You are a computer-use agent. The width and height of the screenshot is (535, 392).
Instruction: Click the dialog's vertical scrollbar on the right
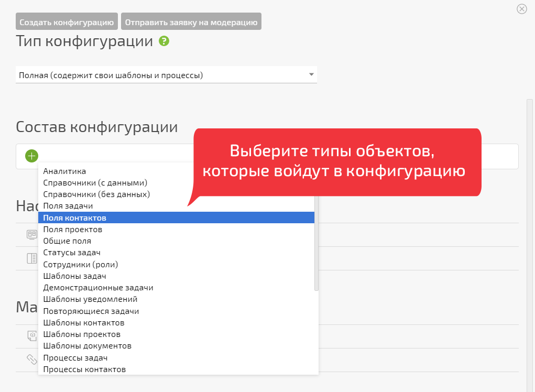[530, 246]
